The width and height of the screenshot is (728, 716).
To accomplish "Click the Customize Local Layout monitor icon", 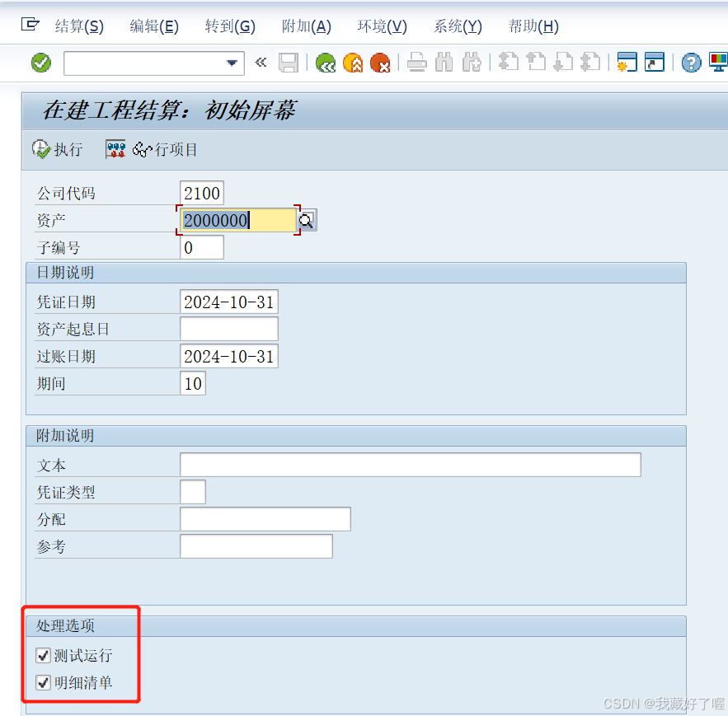I will 718,62.
